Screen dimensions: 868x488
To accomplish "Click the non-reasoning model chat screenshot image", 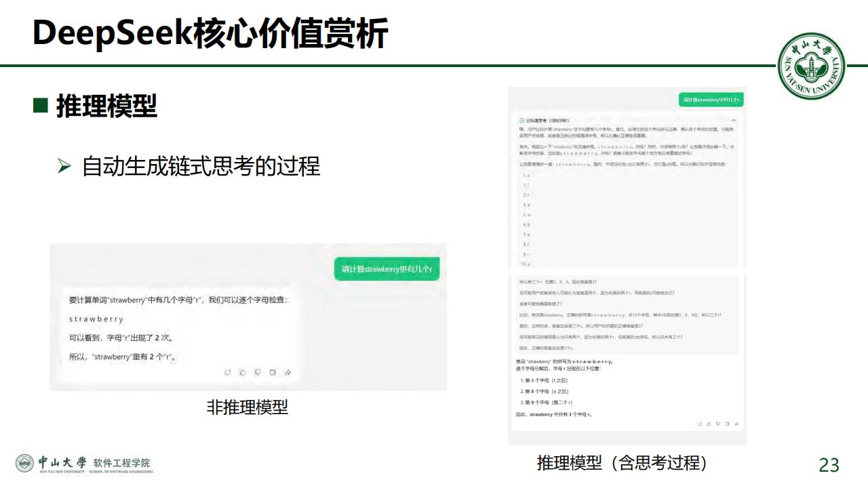I will (248, 317).
